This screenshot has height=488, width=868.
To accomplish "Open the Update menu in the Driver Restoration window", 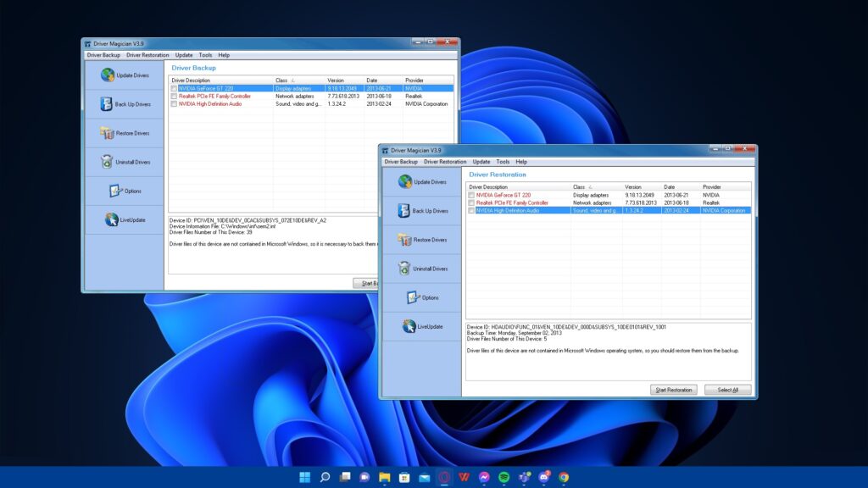I will click(481, 162).
